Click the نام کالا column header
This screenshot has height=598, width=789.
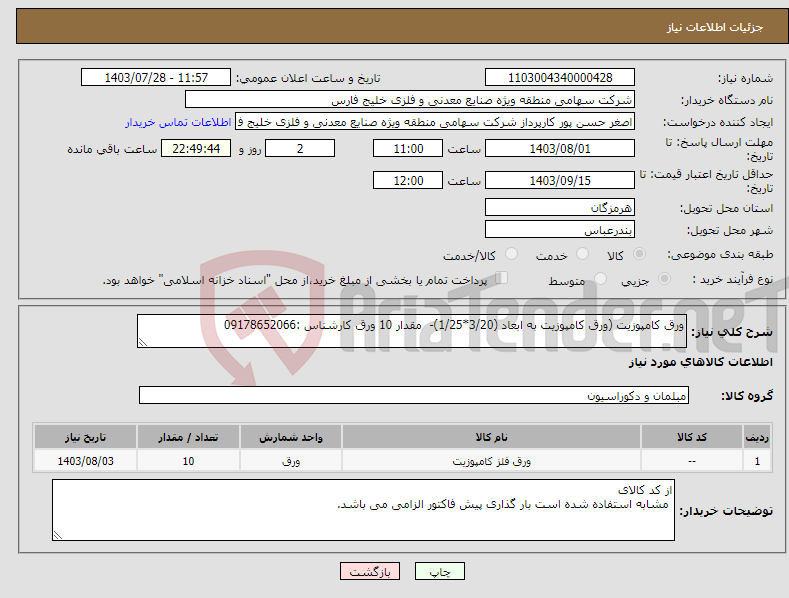491,437
